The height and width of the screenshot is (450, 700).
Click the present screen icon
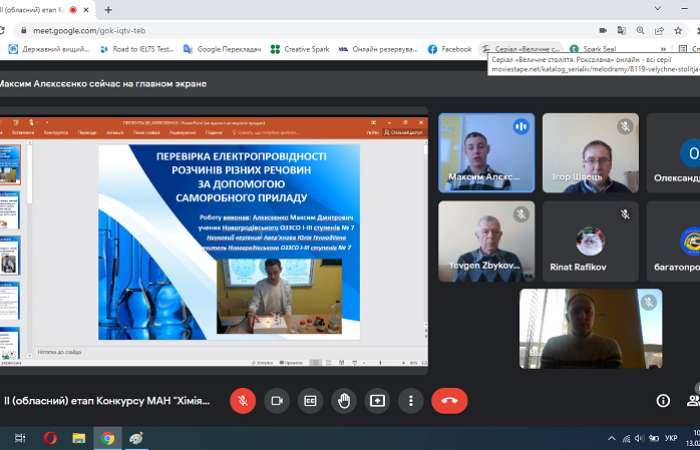[377, 400]
